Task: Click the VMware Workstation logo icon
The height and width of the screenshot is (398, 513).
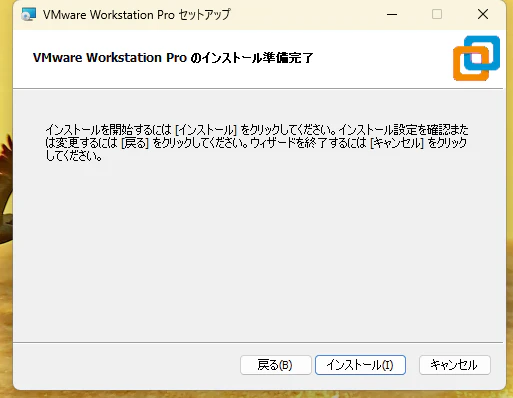Action: 476,58
